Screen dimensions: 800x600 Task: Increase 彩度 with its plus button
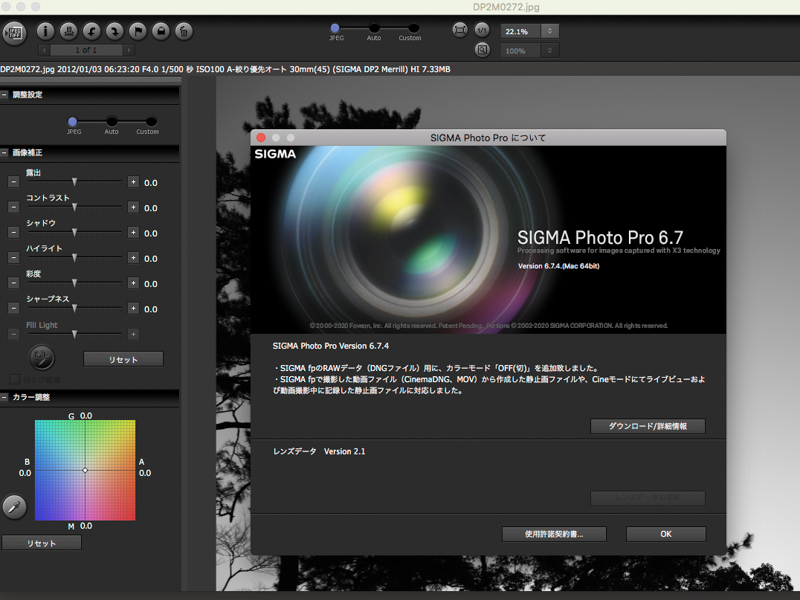pyautogui.click(x=133, y=283)
